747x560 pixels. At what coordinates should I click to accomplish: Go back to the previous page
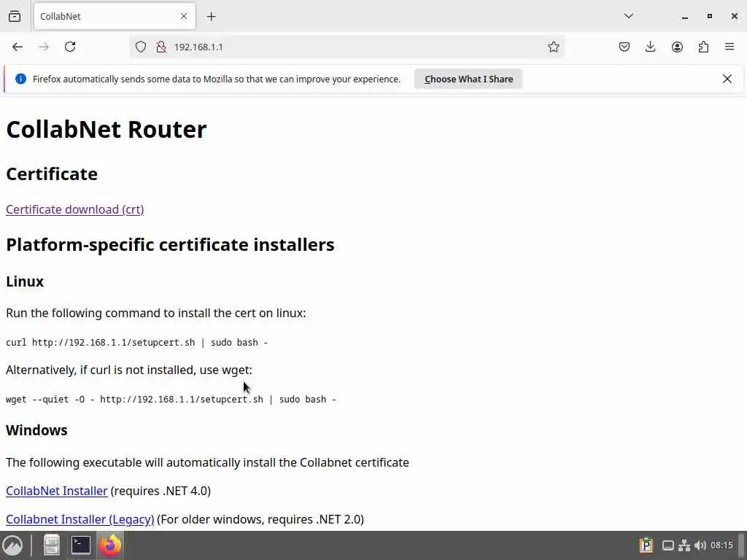[x=18, y=47]
